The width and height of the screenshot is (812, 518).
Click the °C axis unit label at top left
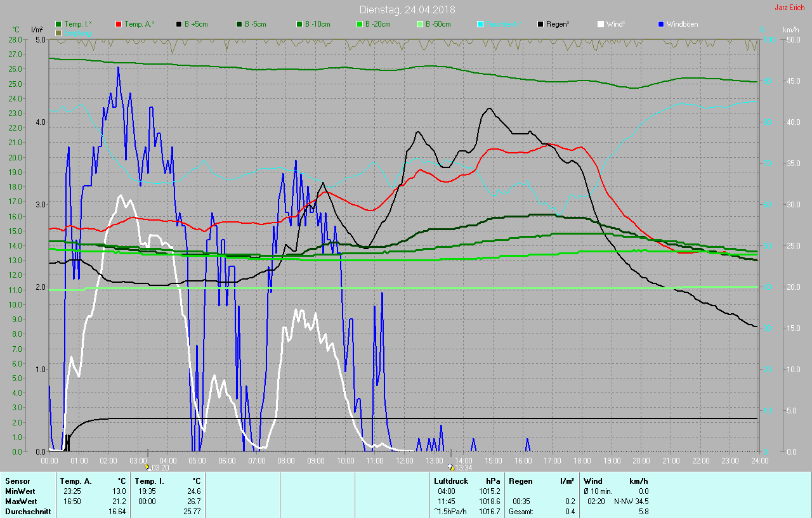16,30
